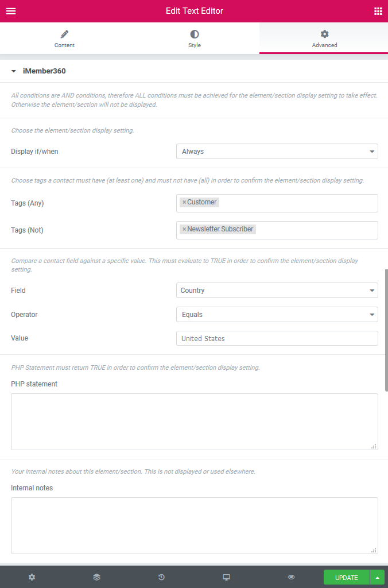
Task: Switch to the Style tab
Action: [194, 38]
